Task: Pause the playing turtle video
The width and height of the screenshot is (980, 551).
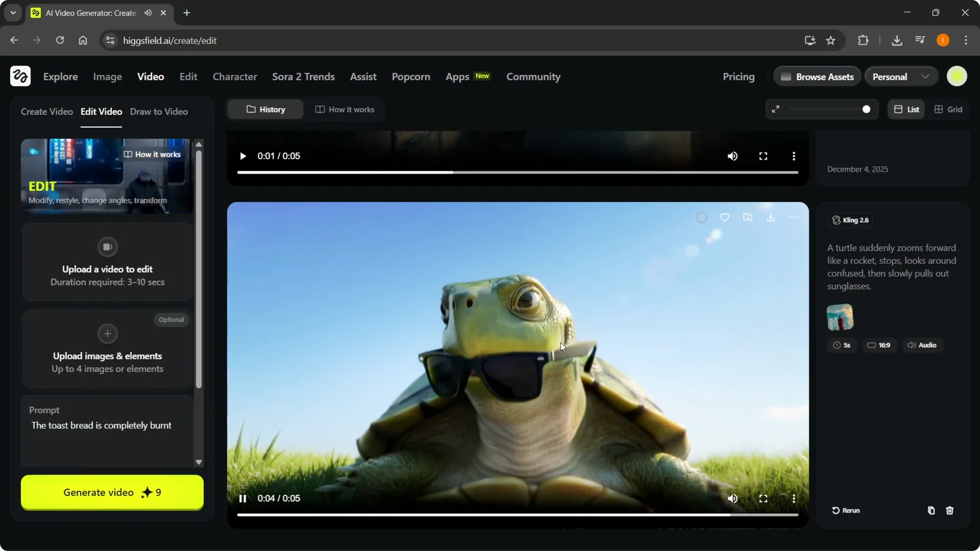Action: coord(242,498)
